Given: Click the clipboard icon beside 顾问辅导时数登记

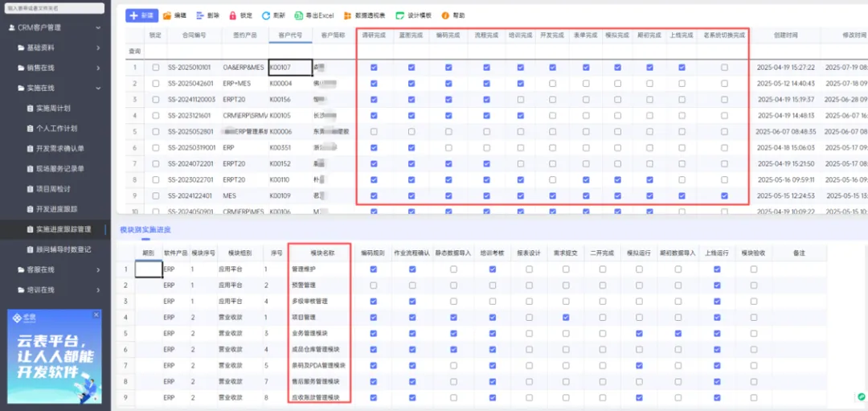Looking at the screenshot, I should [31, 249].
